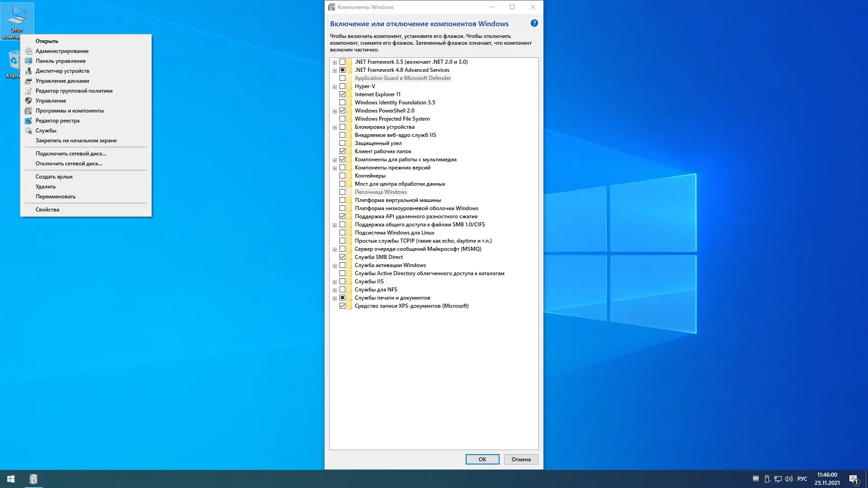The height and width of the screenshot is (488, 868).
Task: Expand Службы печати и документов node
Action: (335, 298)
